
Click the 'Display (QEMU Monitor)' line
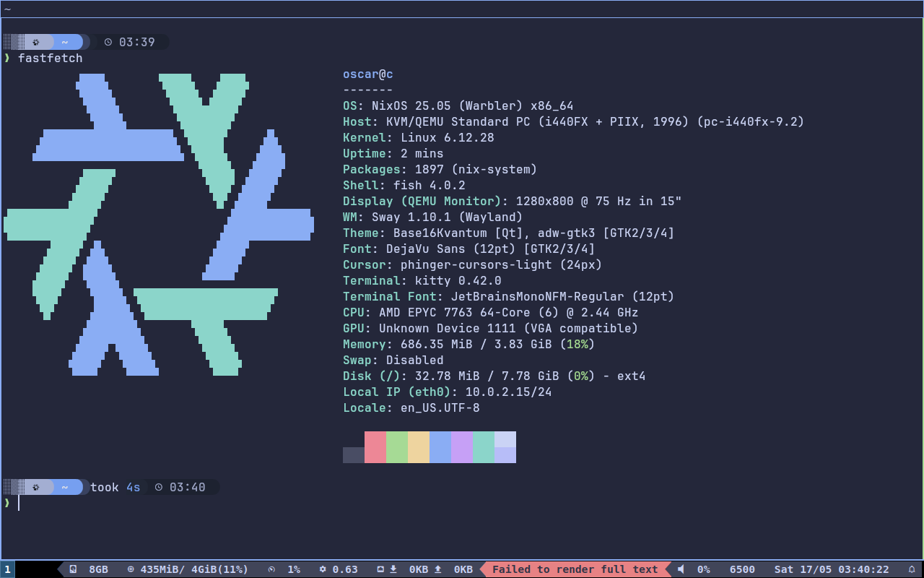(513, 201)
